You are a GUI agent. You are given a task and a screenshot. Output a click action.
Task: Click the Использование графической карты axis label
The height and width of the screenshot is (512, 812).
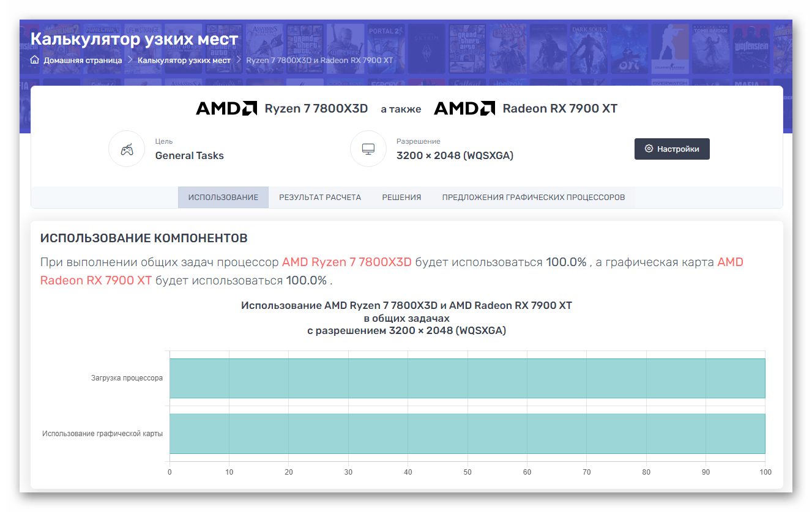102,434
